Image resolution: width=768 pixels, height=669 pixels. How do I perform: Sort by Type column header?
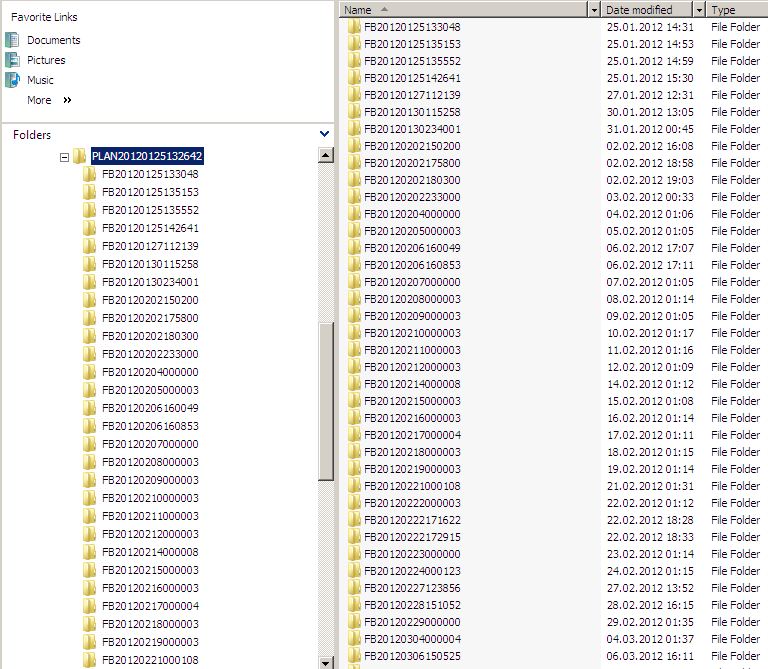pyautogui.click(x=737, y=10)
